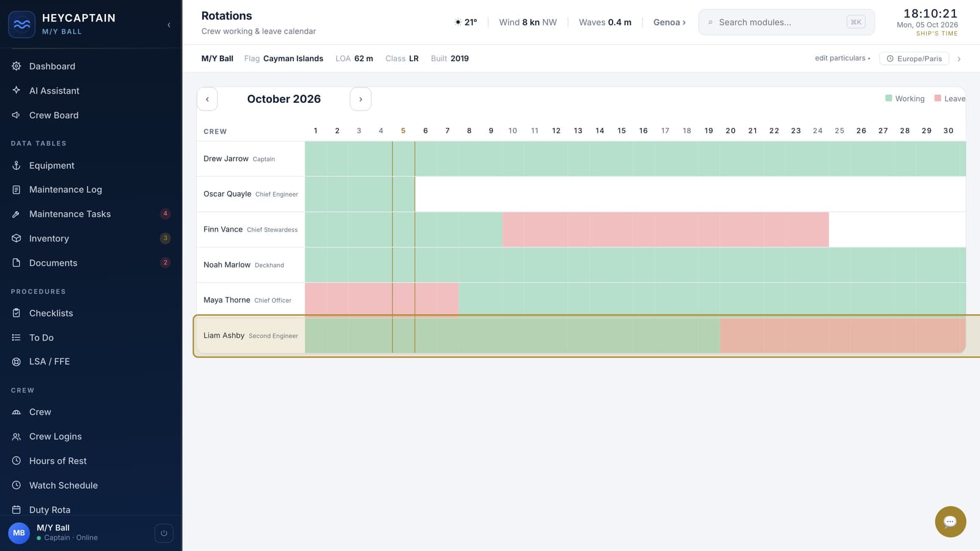This screenshot has height=551, width=980.
Task: Open the chat bubble widget
Action: [x=951, y=522]
